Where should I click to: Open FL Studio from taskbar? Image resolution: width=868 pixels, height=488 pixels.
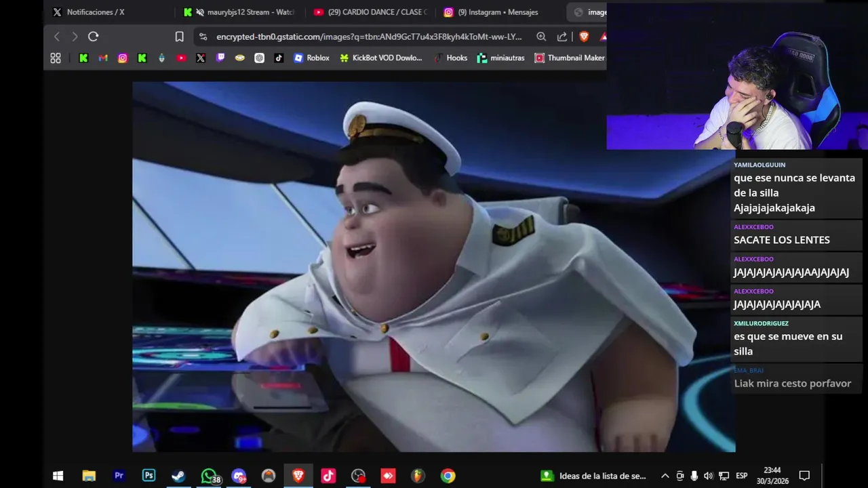418,476
